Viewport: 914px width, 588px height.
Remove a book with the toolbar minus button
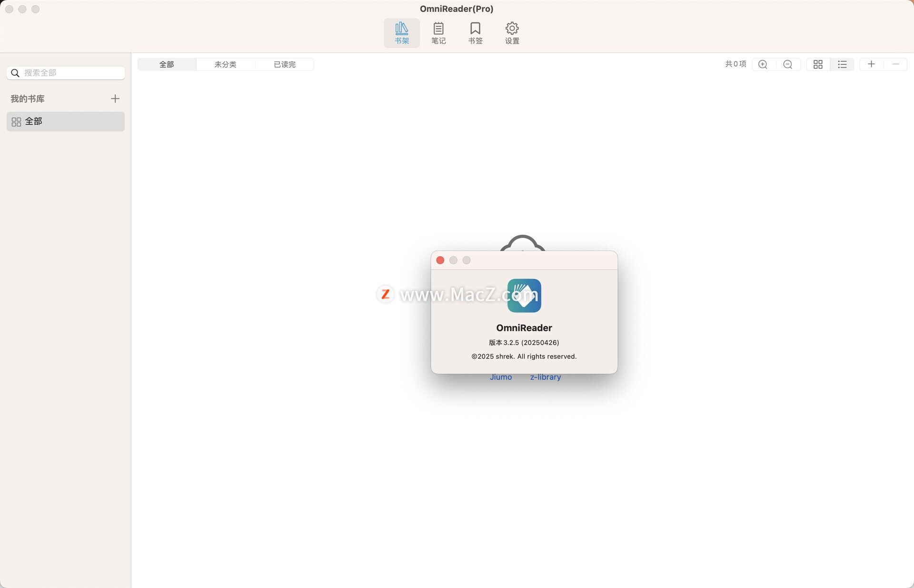point(895,64)
